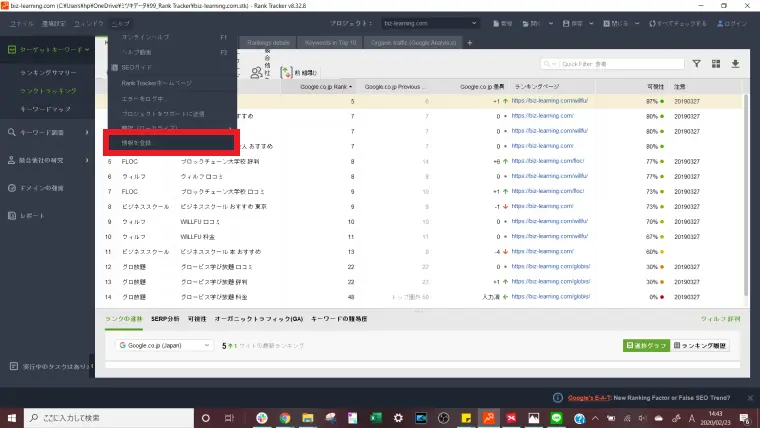Switch to the SERP分析 tab
Image resolution: width=760 pixels, height=428 pixels.
[x=166, y=318]
